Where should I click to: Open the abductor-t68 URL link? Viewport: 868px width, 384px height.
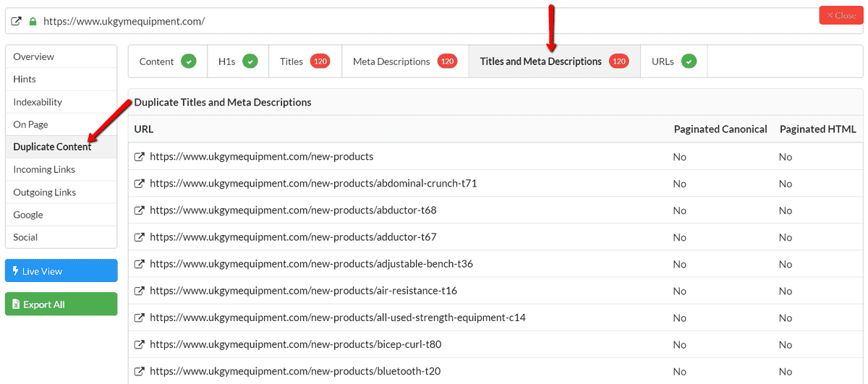click(293, 210)
